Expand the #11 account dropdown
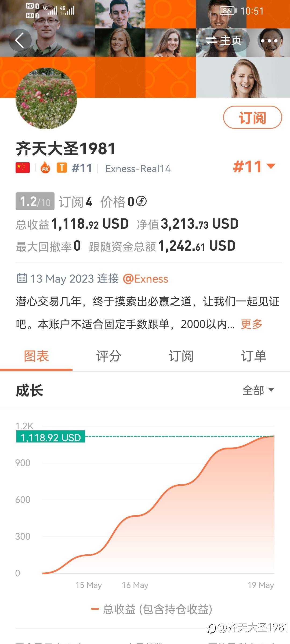The width and height of the screenshot is (290, 644). pyautogui.click(x=254, y=167)
